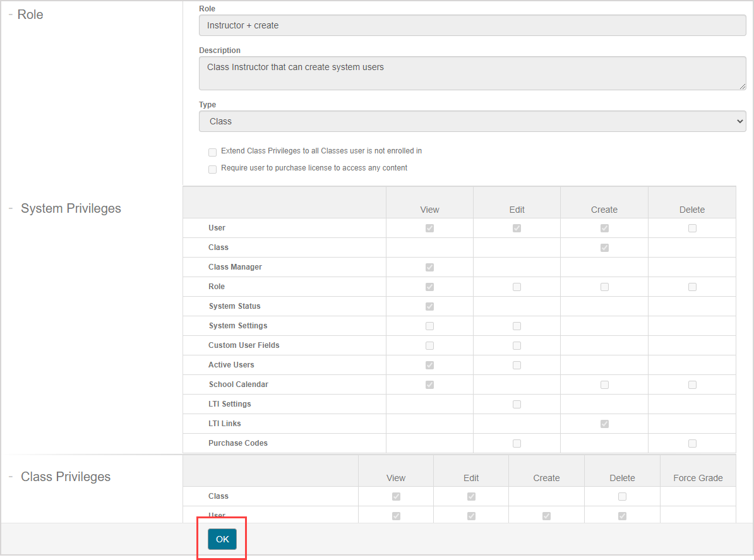Check Require user to purchase license
Image resolution: width=754 pixels, height=560 pixels.
pyautogui.click(x=213, y=169)
